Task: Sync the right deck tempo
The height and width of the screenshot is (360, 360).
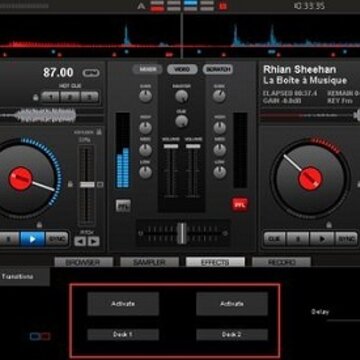Action: click(x=346, y=239)
